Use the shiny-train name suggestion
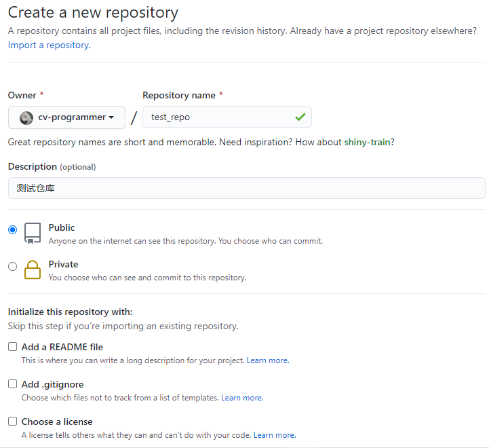489x448 pixels. coord(367,142)
